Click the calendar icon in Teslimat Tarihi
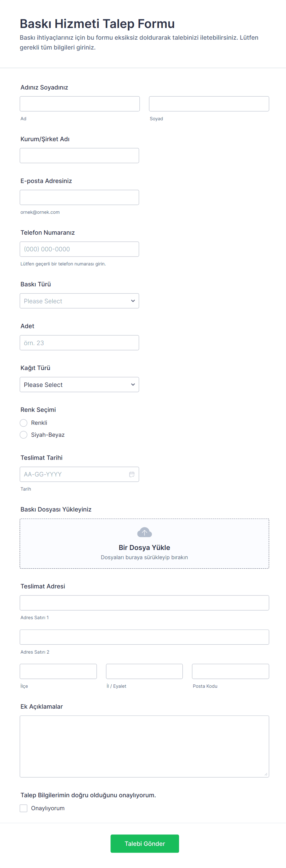 click(x=132, y=474)
